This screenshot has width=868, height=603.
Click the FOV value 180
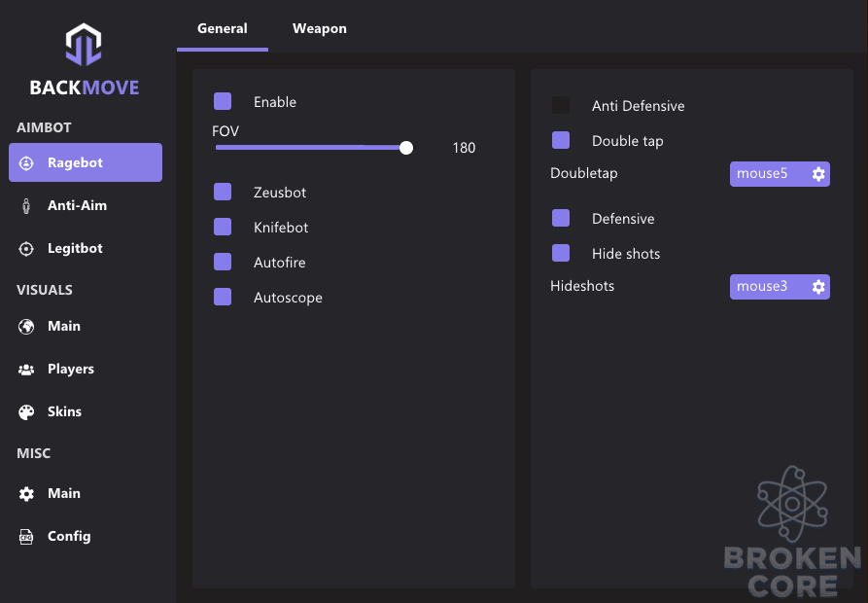point(464,148)
